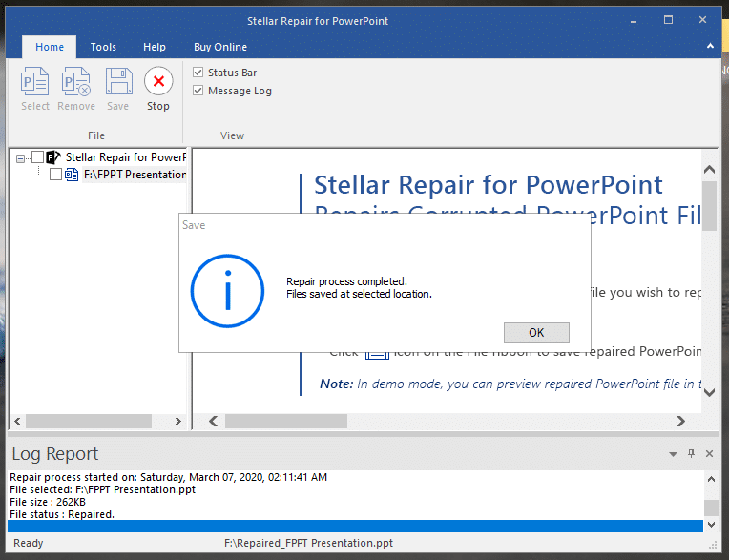Pin the Log Report panel
This screenshot has width=729, height=560.
point(692,454)
